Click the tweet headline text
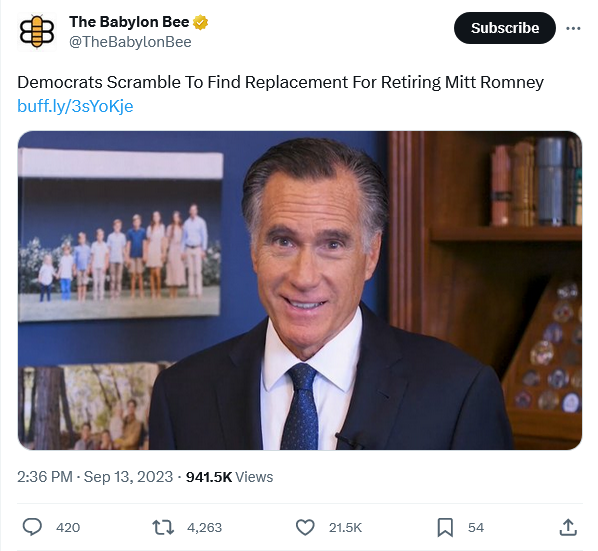This screenshot has width=598, height=551. pyautogui.click(x=280, y=82)
